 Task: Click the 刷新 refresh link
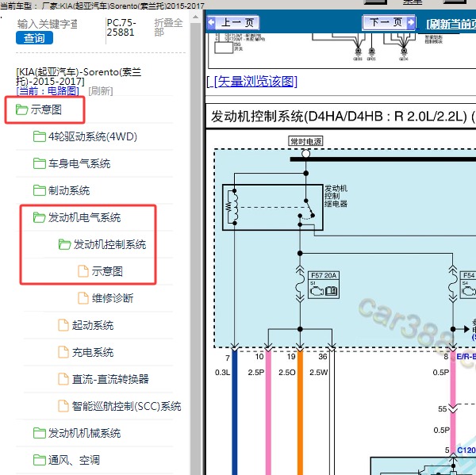pyautogui.click(x=101, y=90)
